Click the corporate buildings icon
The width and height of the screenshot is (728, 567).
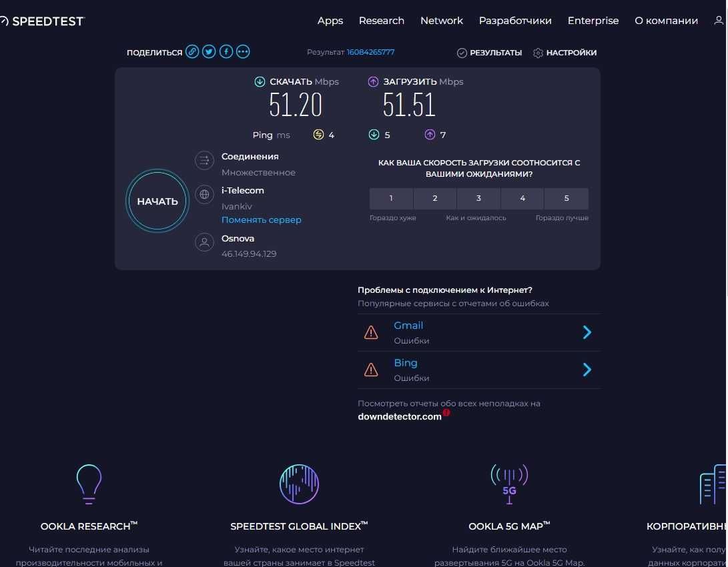click(713, 484)
